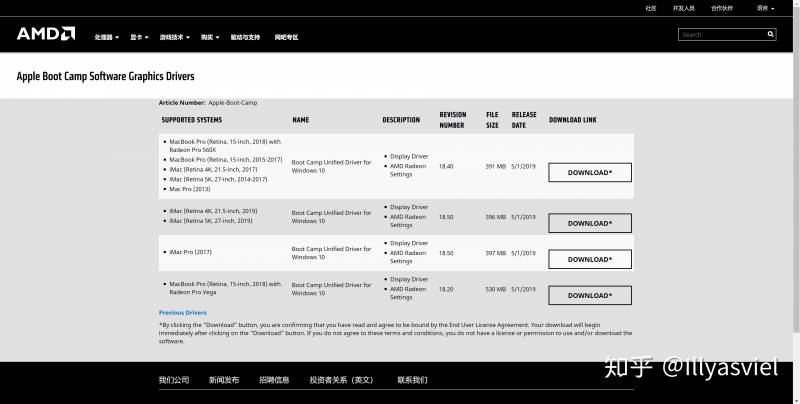Click the "iMac Pro (2017)" entry
800x404 pixels.
[x=190, y=252]
